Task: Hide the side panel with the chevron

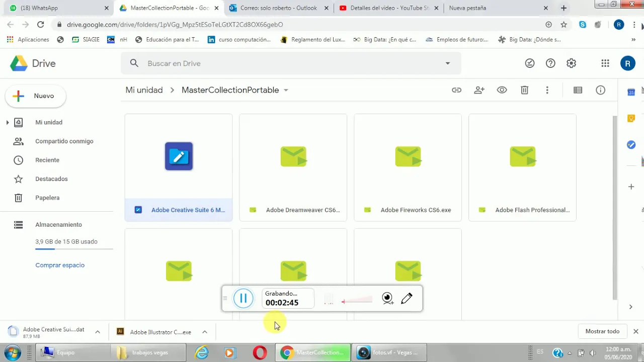Action: (631, 307)
